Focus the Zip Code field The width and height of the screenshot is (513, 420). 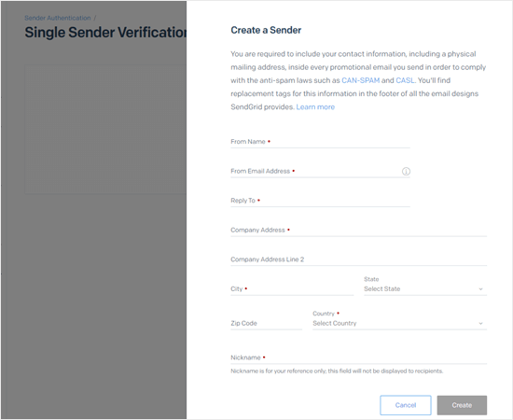pos(267,324)
